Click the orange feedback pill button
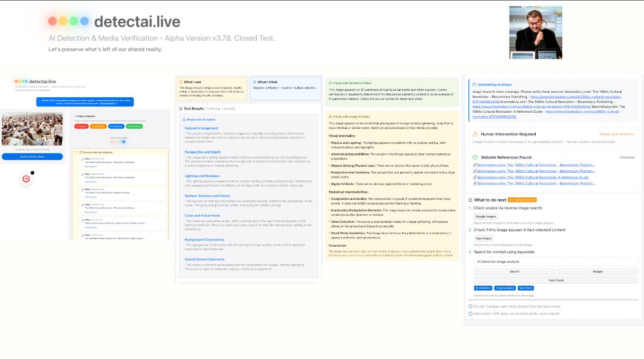 tap(98, 126)
